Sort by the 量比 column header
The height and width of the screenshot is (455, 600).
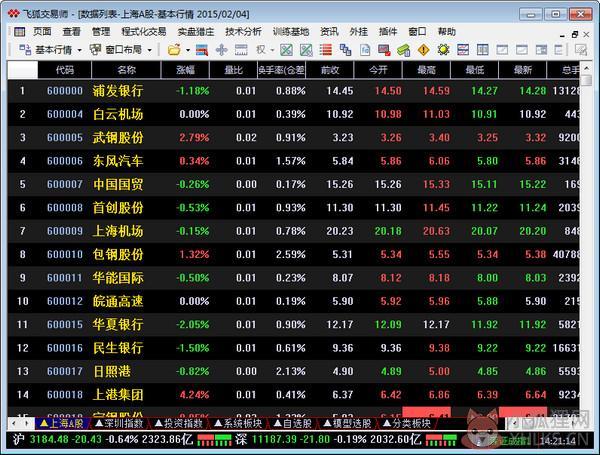pyautogui.click(x=233, y=70)
